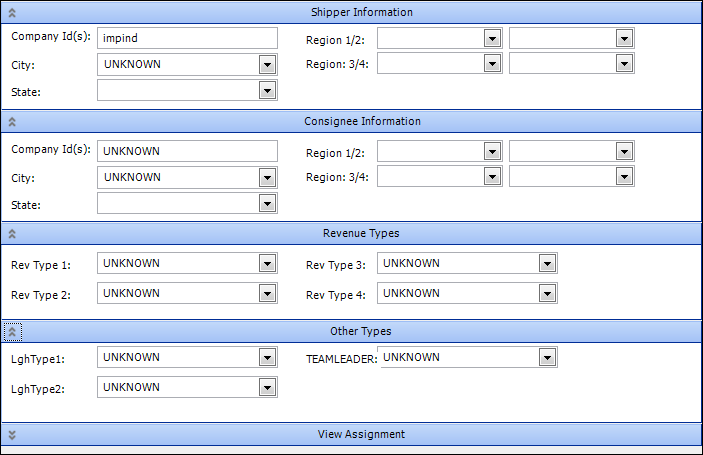Open the Consignee City dropdown

(x=267, y=178)
